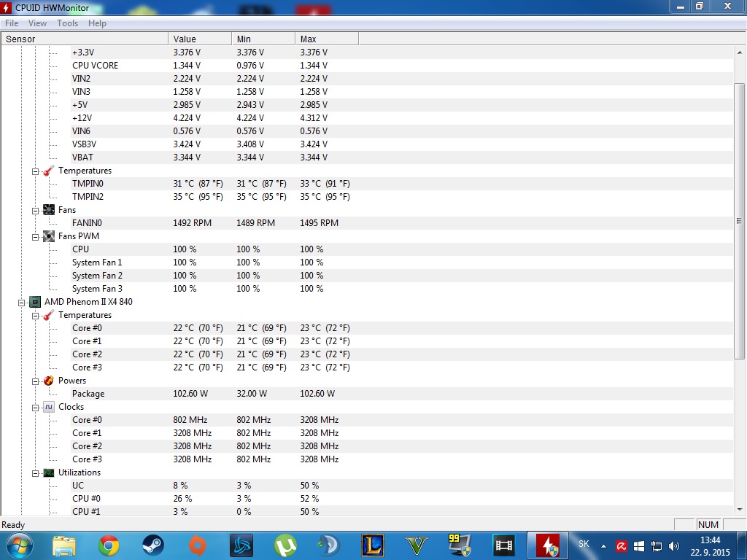Click the 1492 RPM fan value
This screenshot has height=560, width=747.
pos(192,223)
